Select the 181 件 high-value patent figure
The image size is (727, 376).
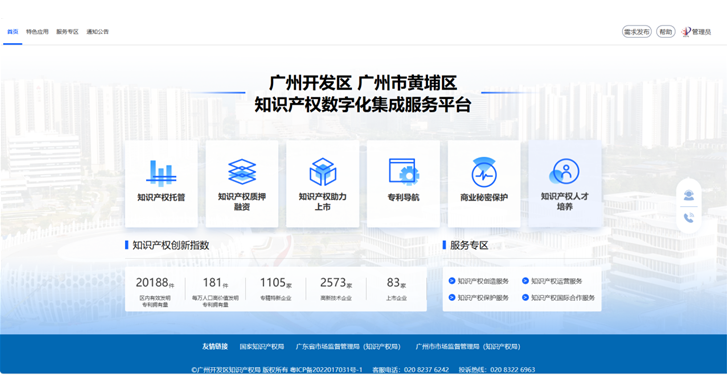pos(215,283)
